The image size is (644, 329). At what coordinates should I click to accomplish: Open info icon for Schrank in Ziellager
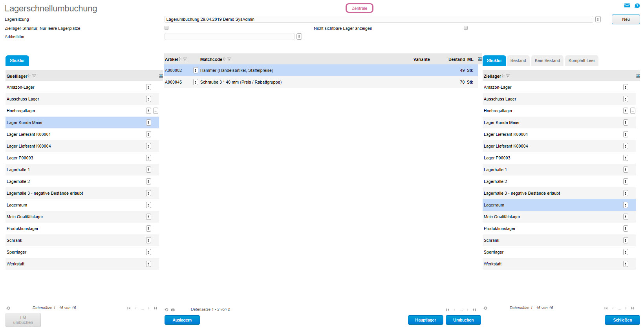point(626,240)
